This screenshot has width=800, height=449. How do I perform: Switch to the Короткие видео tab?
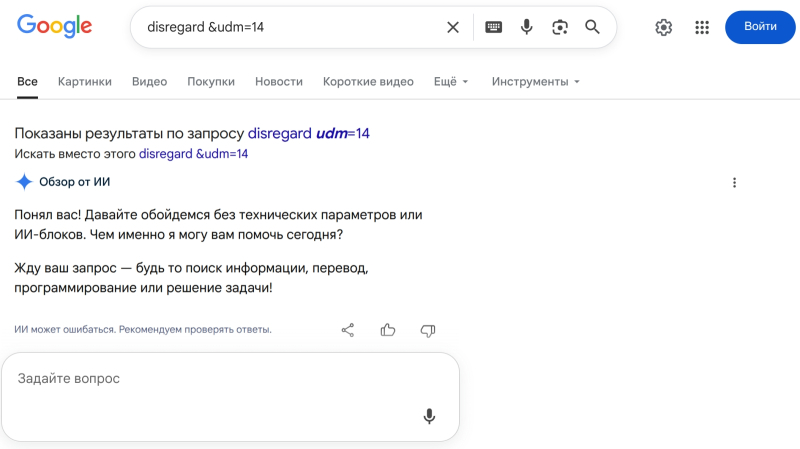368,82
